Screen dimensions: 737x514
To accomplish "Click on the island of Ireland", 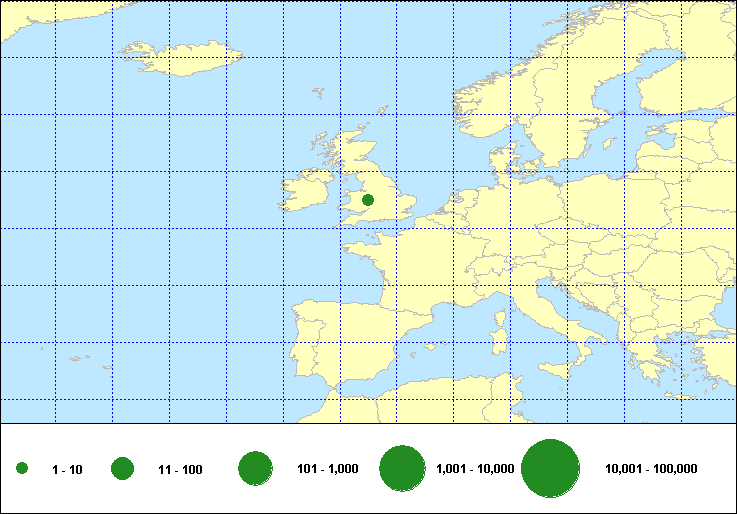I will [308, 191].
